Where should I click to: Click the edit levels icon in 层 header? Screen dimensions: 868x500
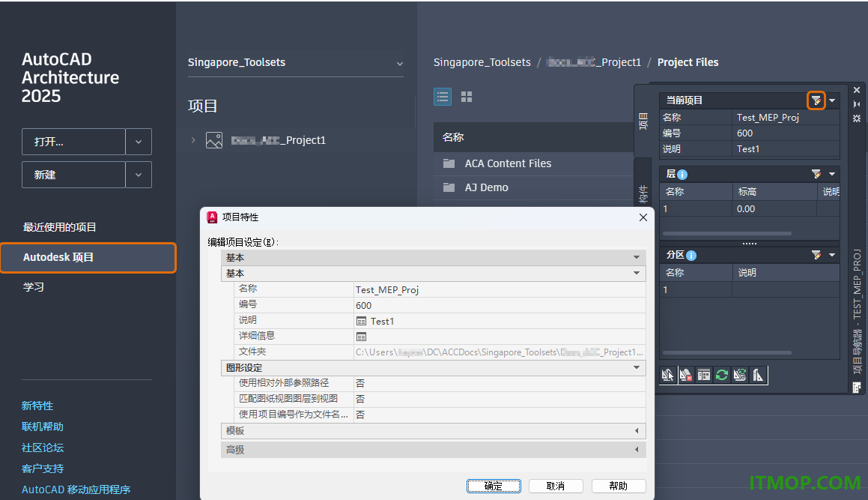click(816, 174)
